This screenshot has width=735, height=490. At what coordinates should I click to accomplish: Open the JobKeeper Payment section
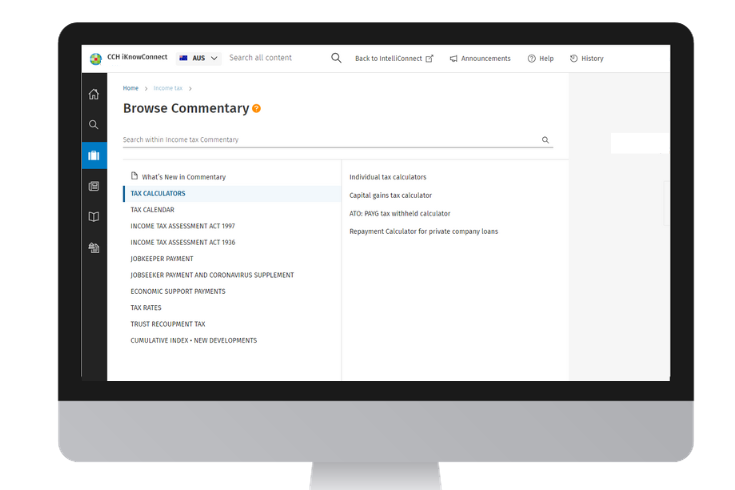(x=162, y=259)
